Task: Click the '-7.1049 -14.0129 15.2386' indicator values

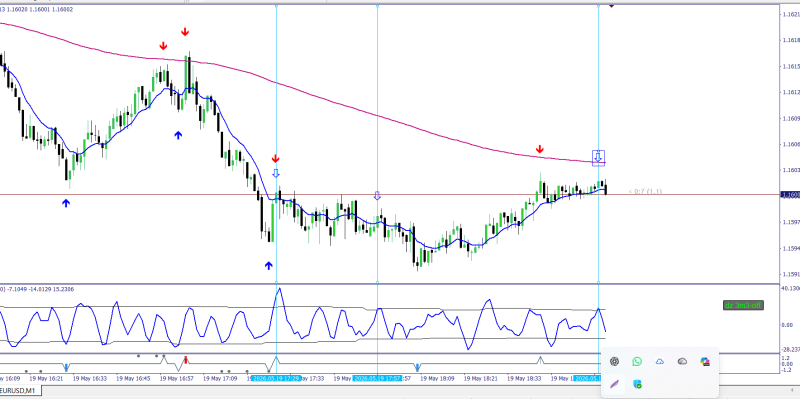Action: click(40, 289)
